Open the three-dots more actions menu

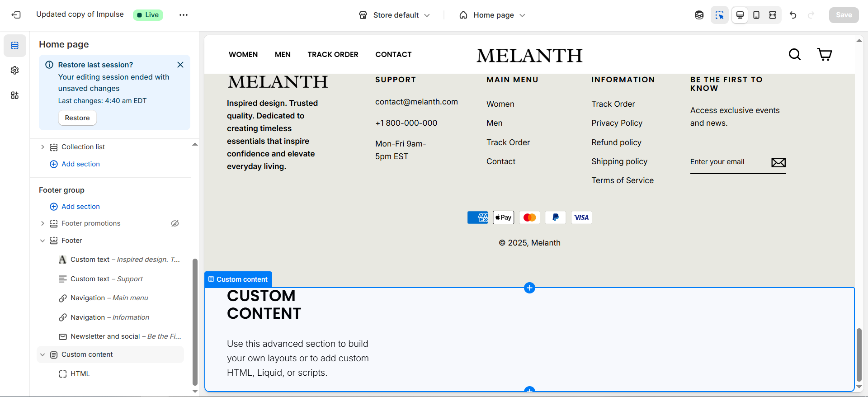pyautogui.click(x=183, y=15)
